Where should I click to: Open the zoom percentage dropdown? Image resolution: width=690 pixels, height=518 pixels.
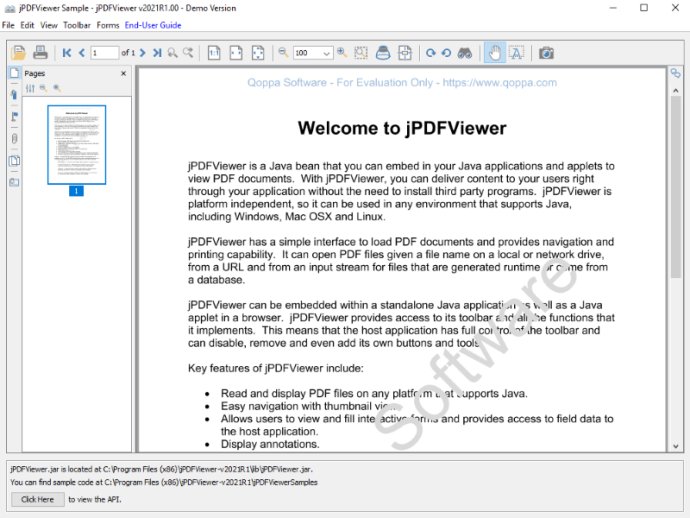click(326, 53)
